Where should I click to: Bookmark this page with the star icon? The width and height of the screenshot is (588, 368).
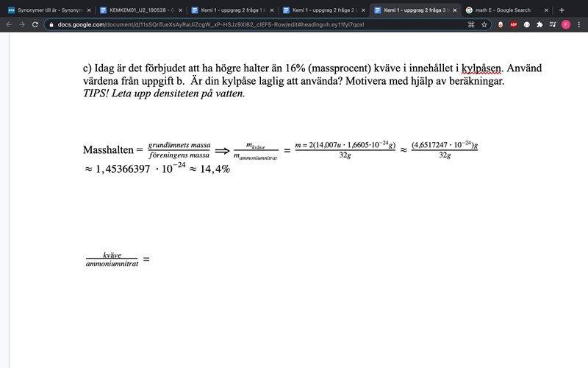tap(484, 24)
